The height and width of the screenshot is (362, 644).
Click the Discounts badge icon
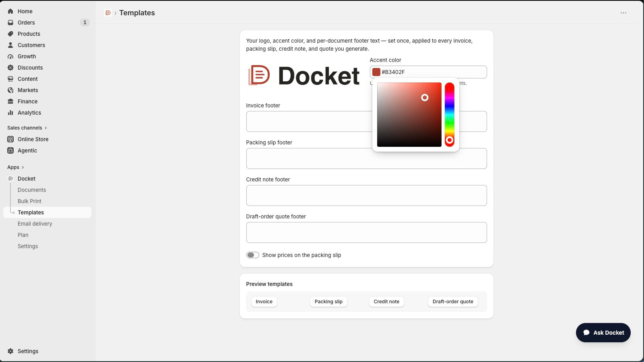pyautogui.click(x=10, y=68)
